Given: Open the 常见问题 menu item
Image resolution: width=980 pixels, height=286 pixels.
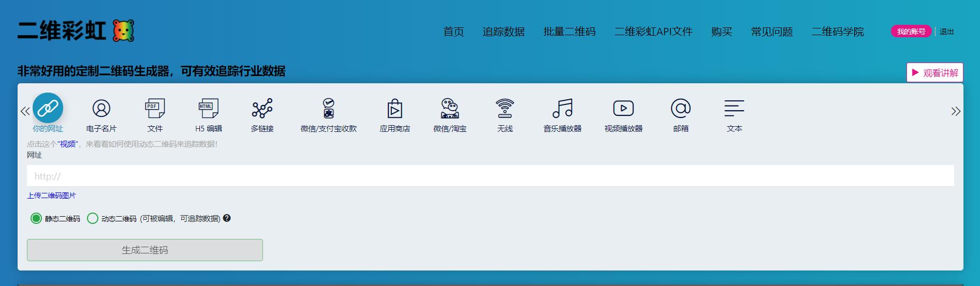Looking at the screenshot, I should pyautogui.click(x=772, y=32).
